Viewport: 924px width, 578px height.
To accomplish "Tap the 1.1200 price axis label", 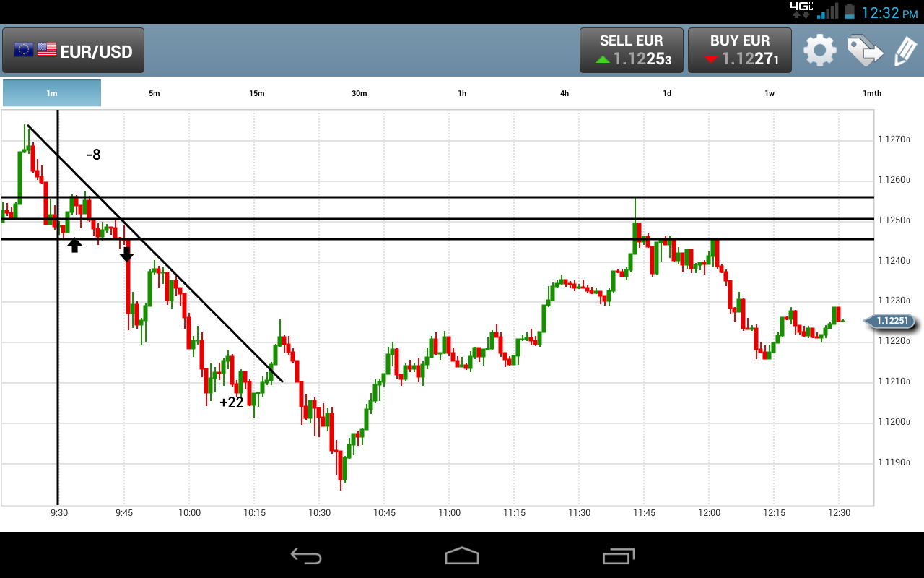I will pyautogui.click(x=894, y=422).
